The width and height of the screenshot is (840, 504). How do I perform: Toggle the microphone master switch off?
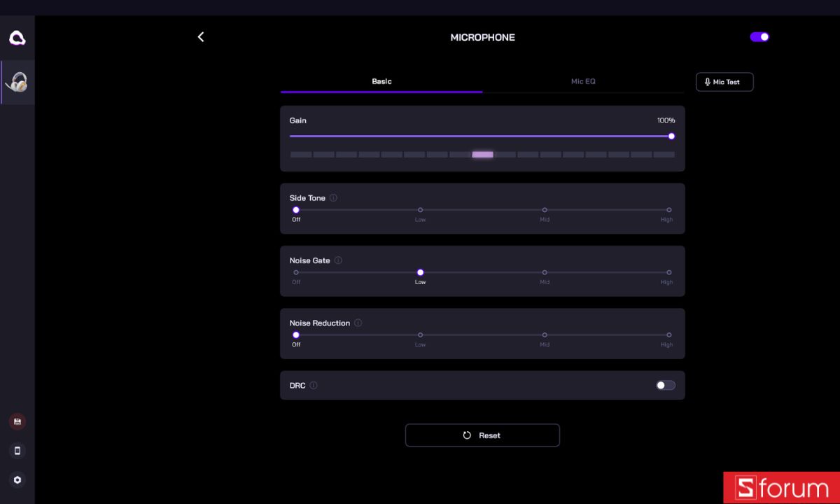[759, 37]
